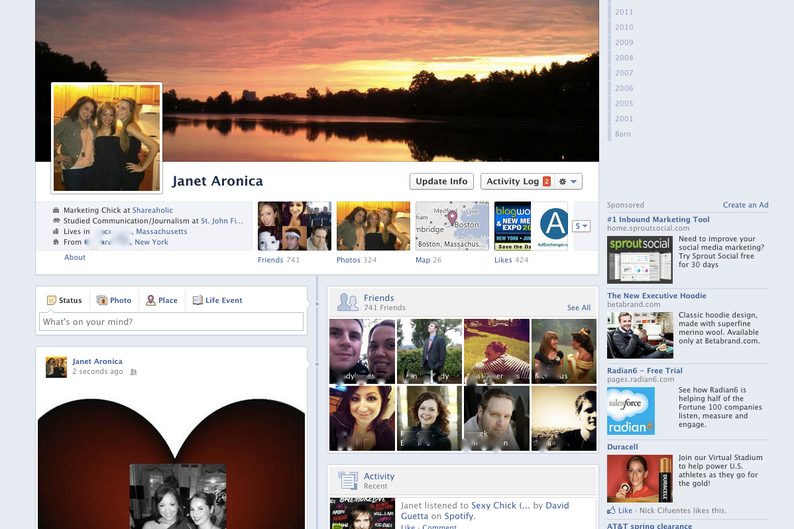Viewport: 794px width, 529px height.
Task: Jump to 2010 on the timeline
Action: 624,27
